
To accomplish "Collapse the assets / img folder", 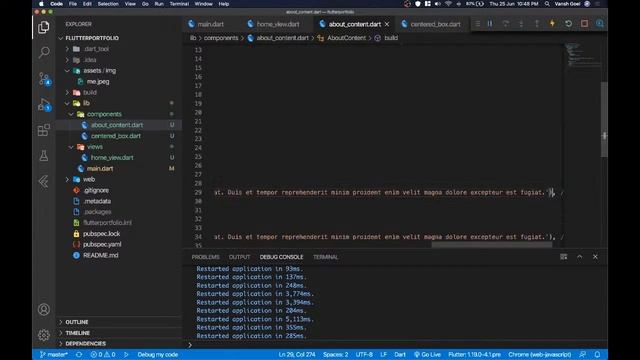I will coord(99,71).
